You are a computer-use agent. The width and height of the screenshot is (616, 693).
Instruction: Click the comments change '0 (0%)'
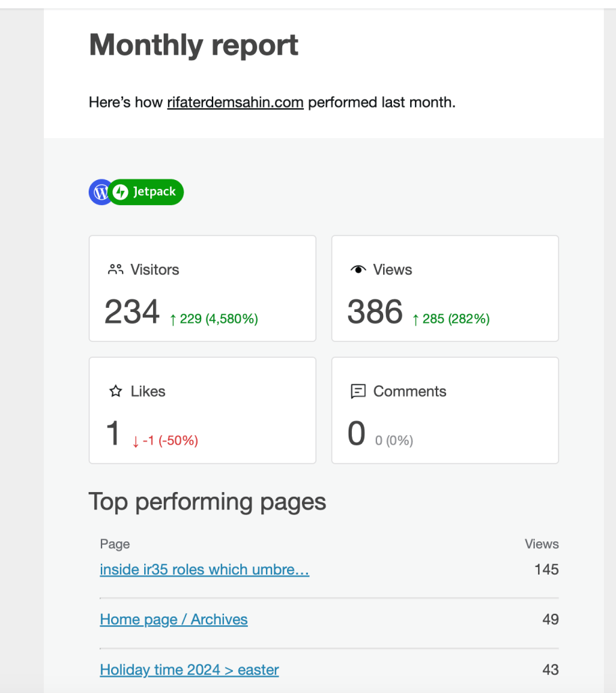point(394,441)
